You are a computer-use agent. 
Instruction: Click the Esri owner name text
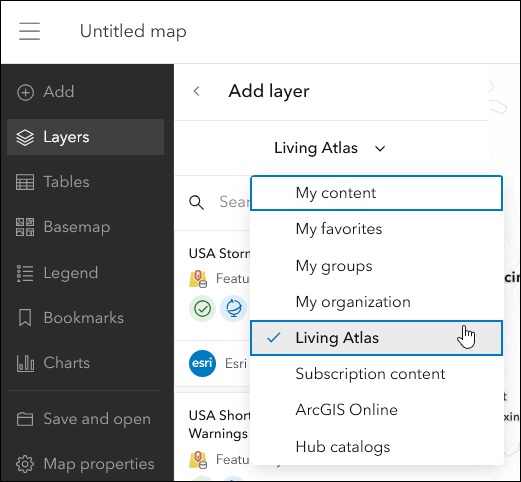[236, 363]
